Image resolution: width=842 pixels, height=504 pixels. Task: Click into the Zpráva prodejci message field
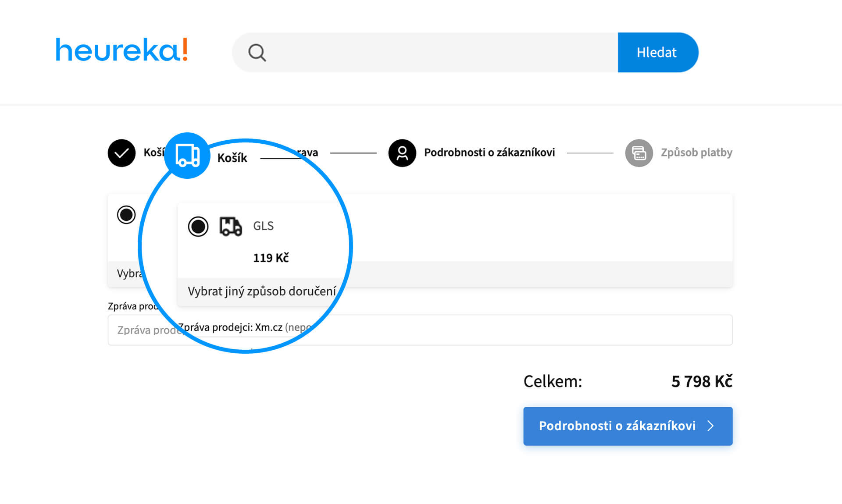(x=482, y=330)
